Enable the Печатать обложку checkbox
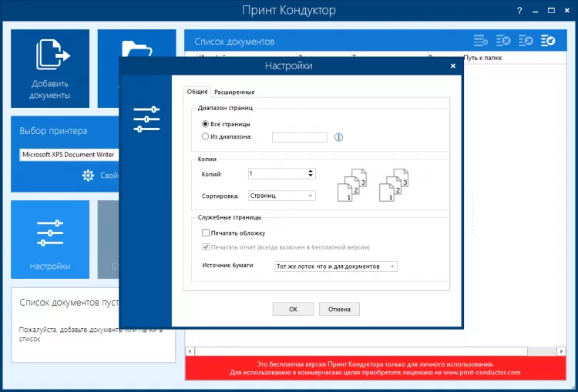This screenshot has width=578, height=392. point(206,233)
